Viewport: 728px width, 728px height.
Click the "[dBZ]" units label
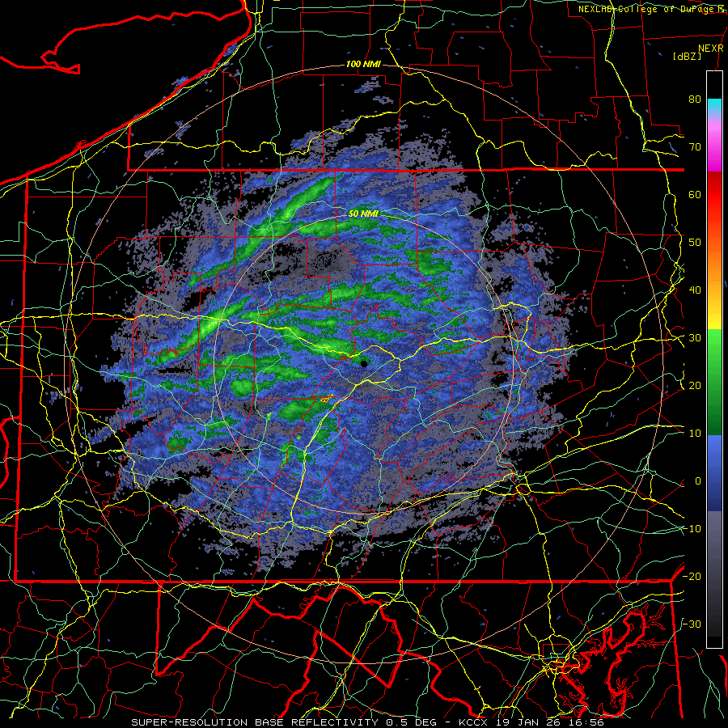point(687,56)
